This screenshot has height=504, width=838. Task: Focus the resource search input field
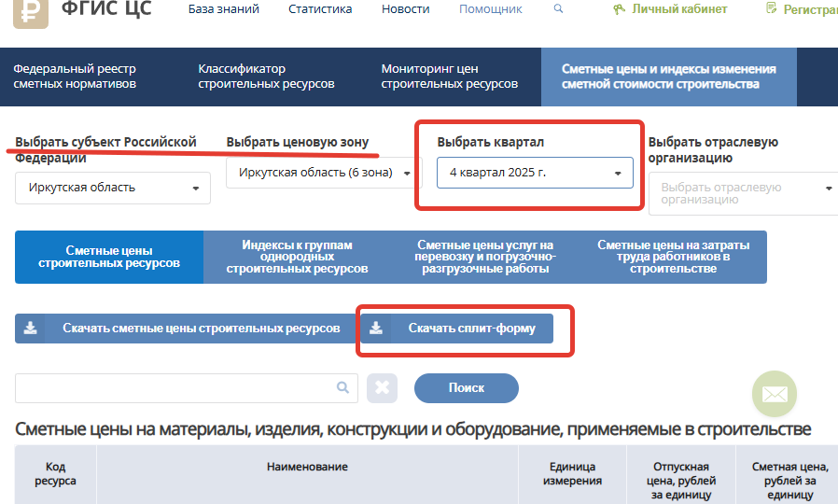187,388
